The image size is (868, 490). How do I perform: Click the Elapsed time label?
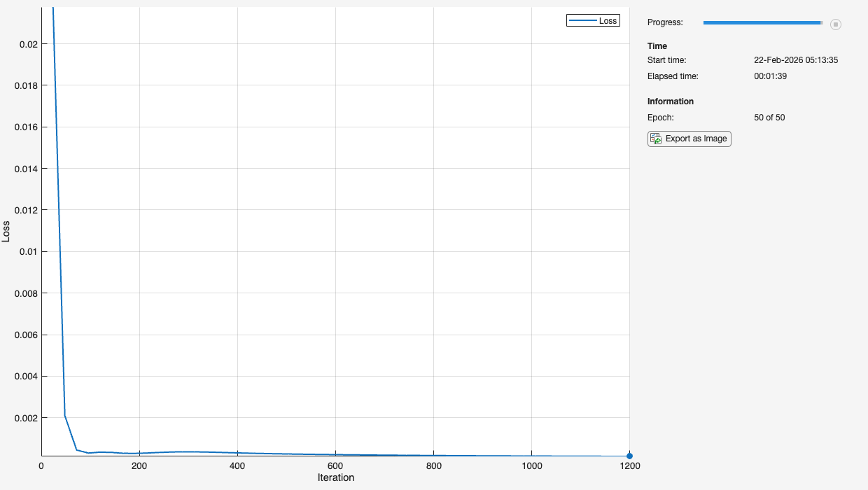click(x=673, y=76)
